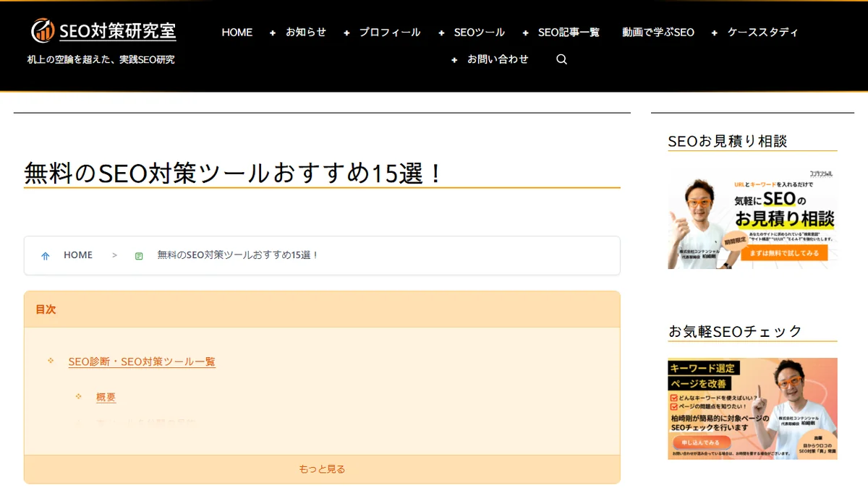Open the お問い合わせ menu item
868x488 pixels.
coord(498,59)
